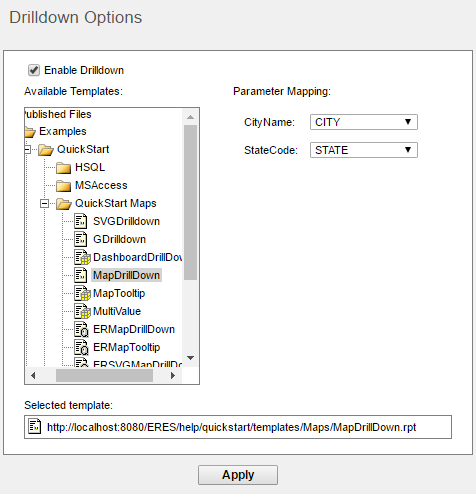Click the DashboardDrillDown dashboard icon
The image size is (476, 494).
coord(82,257)
